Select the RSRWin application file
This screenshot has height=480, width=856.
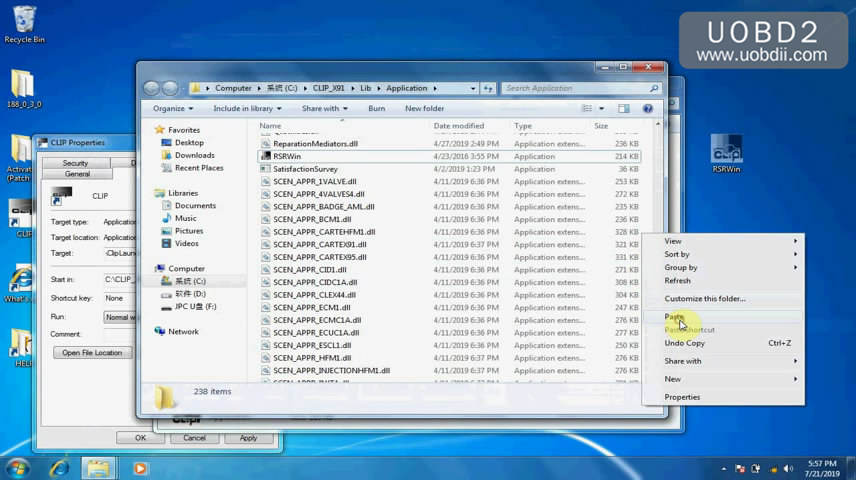pos(287,156)
